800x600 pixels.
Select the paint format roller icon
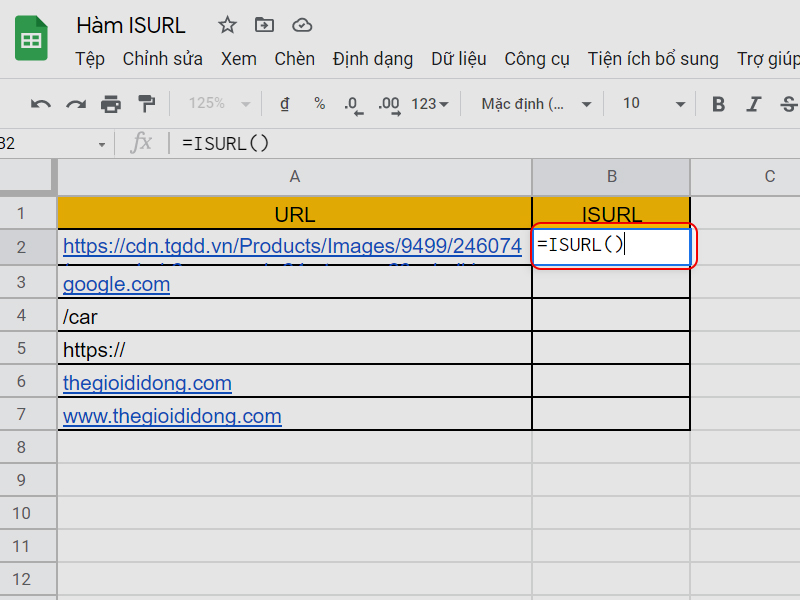point(147,104)
